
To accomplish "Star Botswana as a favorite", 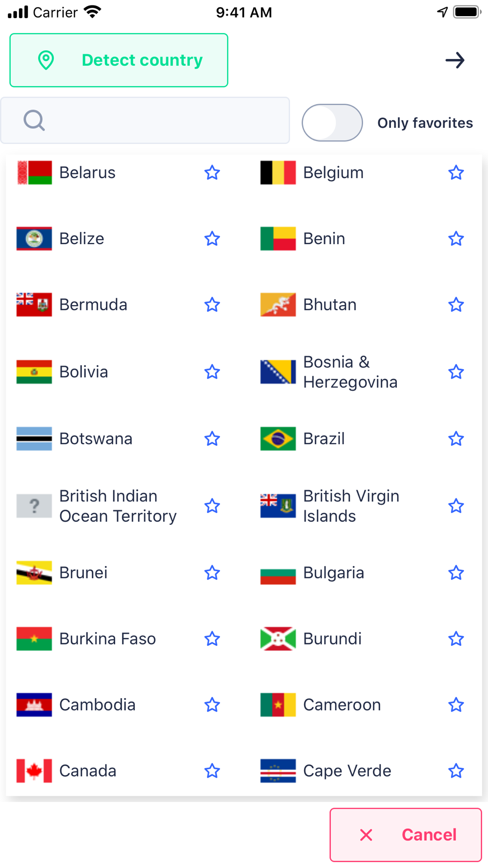I will point(212,438).
